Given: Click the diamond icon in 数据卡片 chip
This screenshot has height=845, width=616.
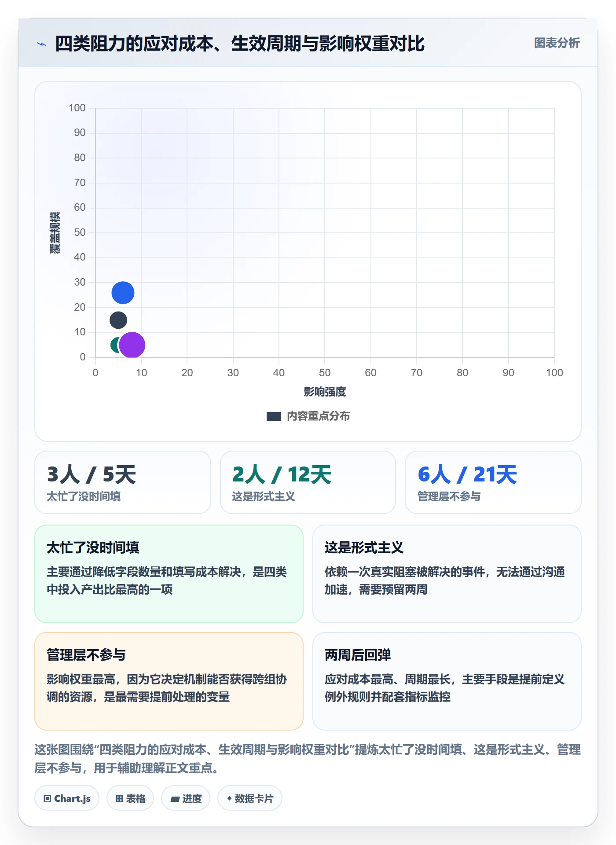Looking at the screenshot, I should (x=229, y=798).
